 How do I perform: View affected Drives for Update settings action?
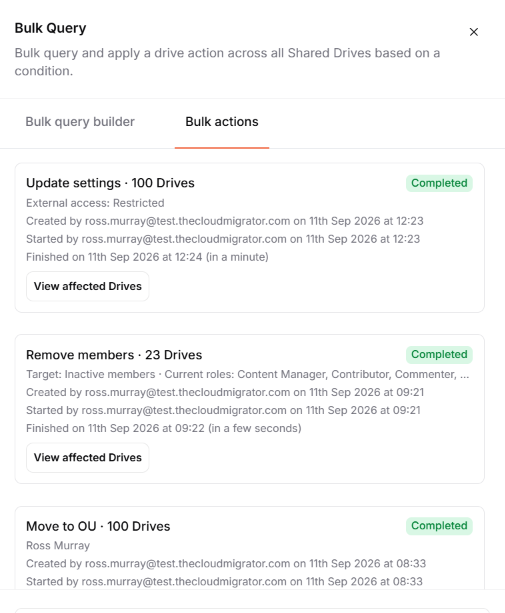pyautogui.click(x=88, y=286)
